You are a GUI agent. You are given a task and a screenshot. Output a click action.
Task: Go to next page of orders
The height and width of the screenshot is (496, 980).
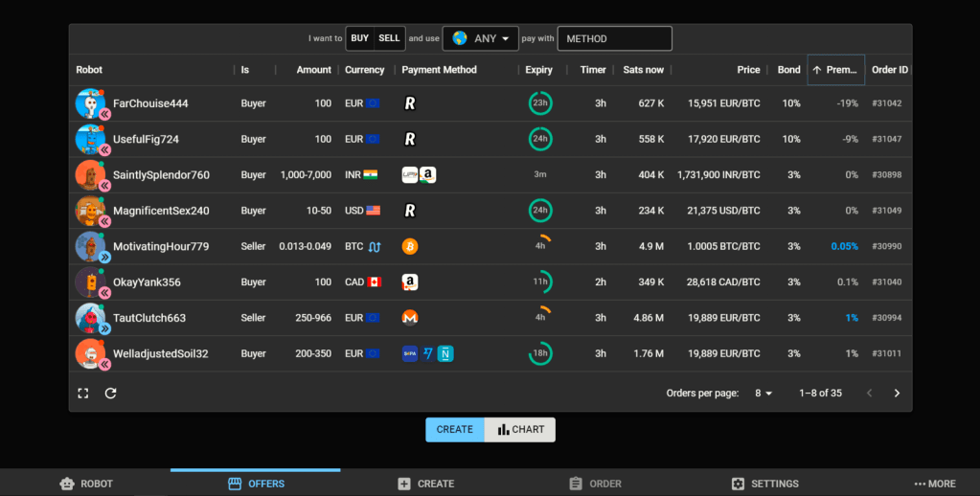pos(897,393)
